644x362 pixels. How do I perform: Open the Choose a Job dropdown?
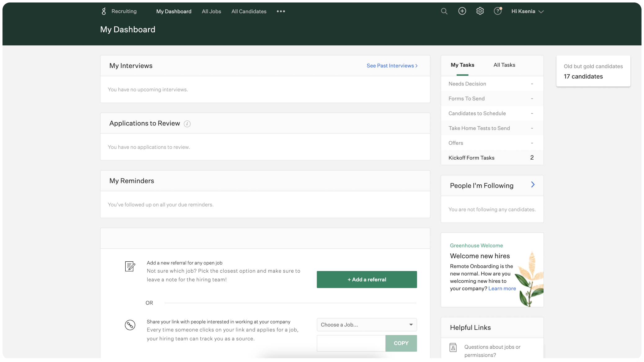(x=366, y=325)
